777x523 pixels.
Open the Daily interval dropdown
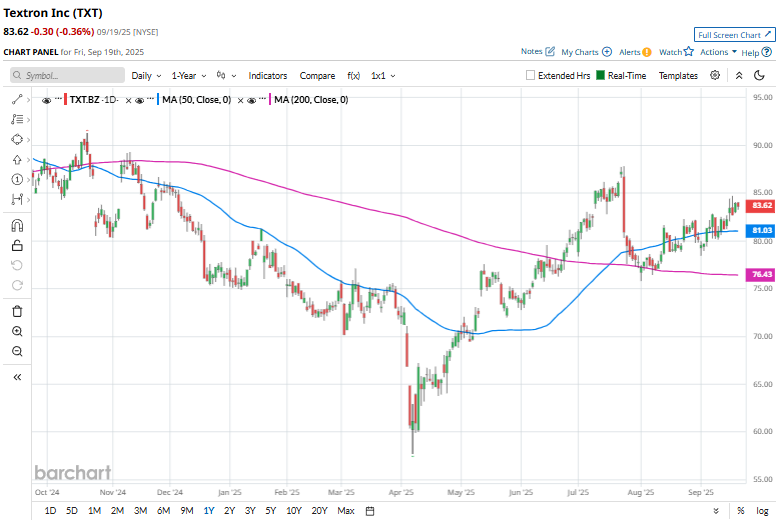pyautogui.click(x=146, y=75)
